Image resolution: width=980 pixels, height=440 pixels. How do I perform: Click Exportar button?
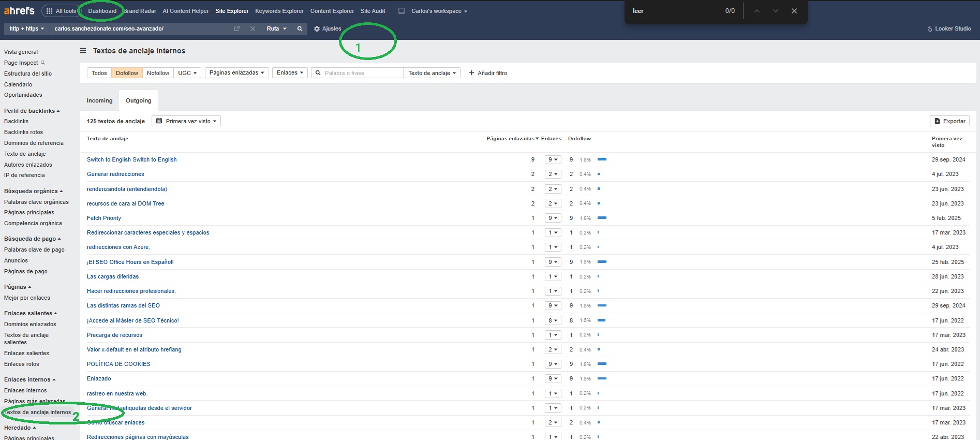tap(949, 121)
